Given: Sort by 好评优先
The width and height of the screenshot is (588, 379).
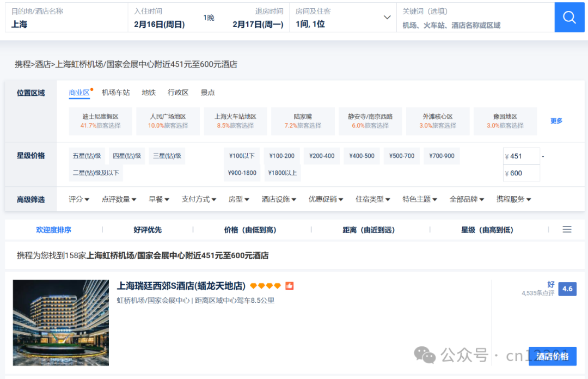Looking at the screenshot, I should [148, 230].
